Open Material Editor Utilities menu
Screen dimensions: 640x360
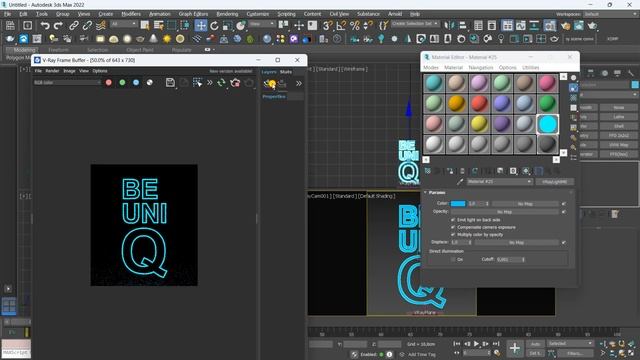click(531, 67)
